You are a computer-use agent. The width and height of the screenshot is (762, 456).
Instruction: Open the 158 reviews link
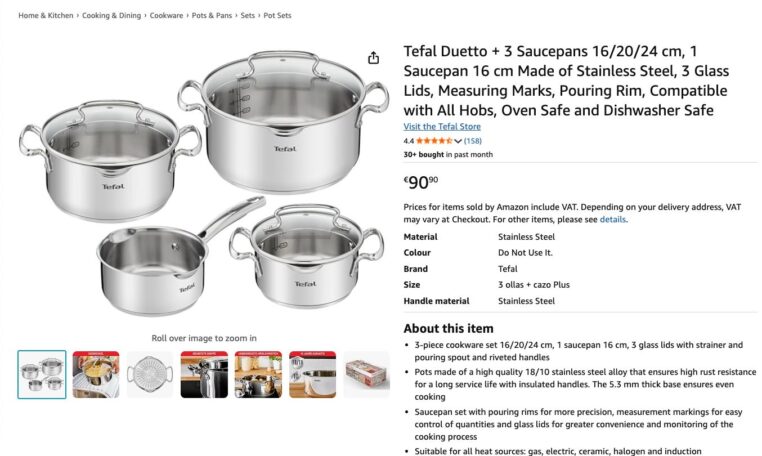(x=472, y=141)
